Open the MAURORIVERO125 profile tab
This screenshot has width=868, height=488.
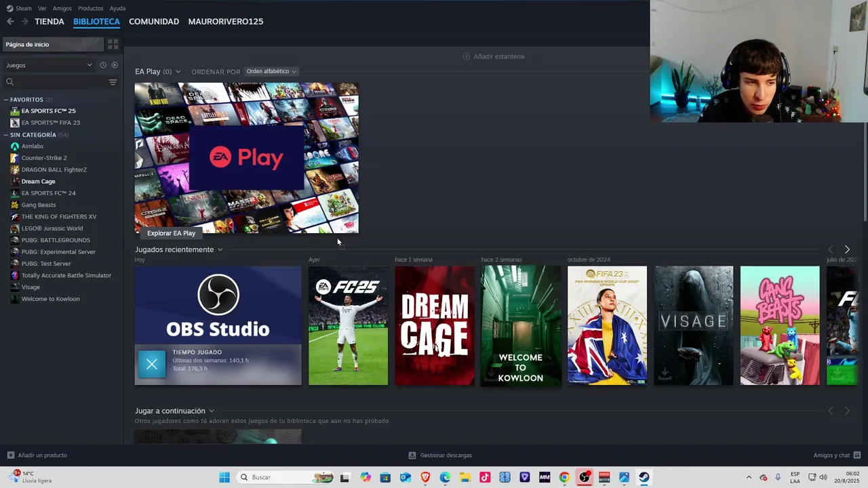click(x=226, y=22)
